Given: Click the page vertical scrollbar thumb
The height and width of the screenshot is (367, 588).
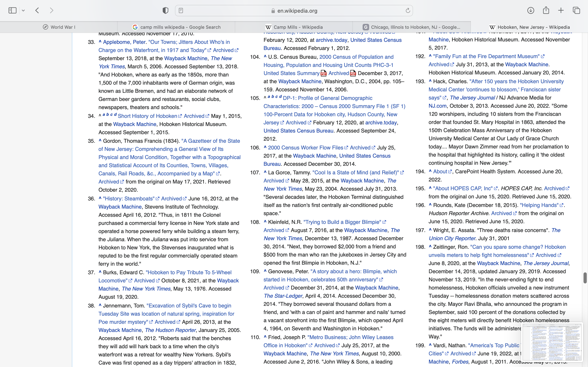Looking at the screenshot, I should pyautogui.click(x=585, y=278).
